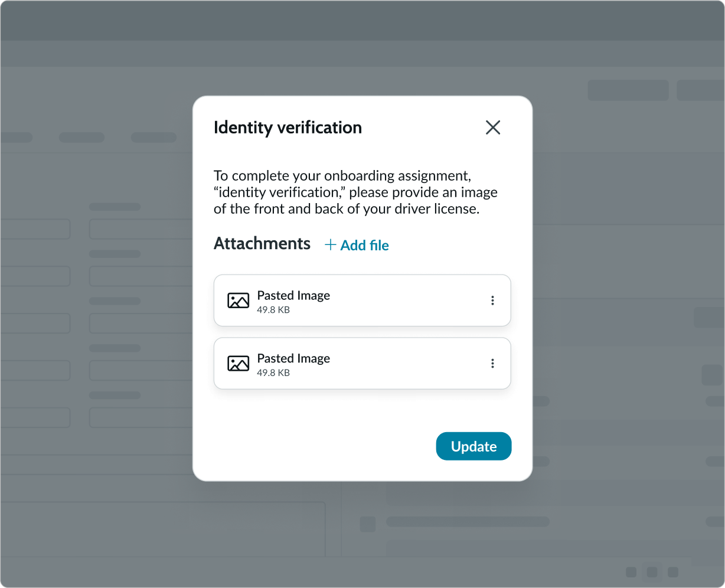
Task: Click the image icon on the second Pasted Image
Action: [238, 364]
